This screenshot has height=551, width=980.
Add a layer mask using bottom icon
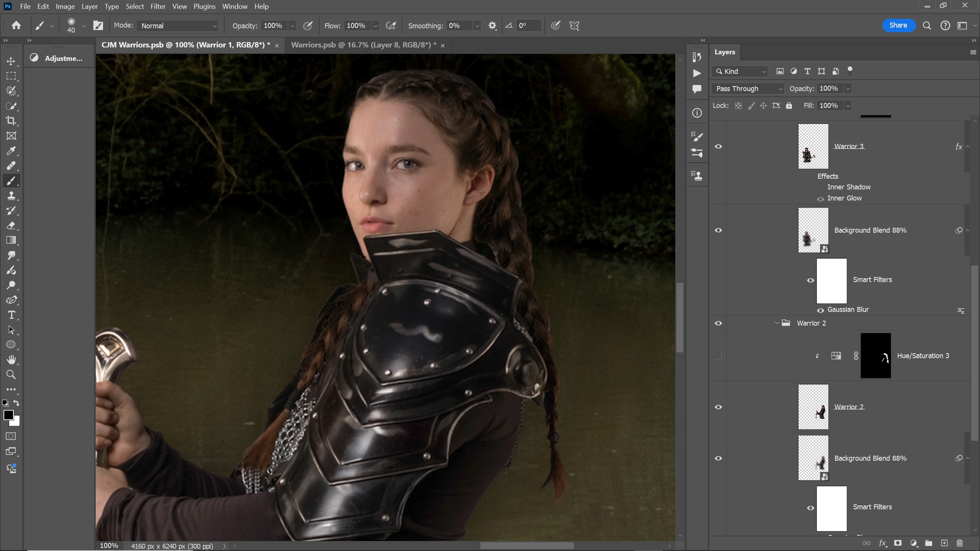click(x=898, y=543)
